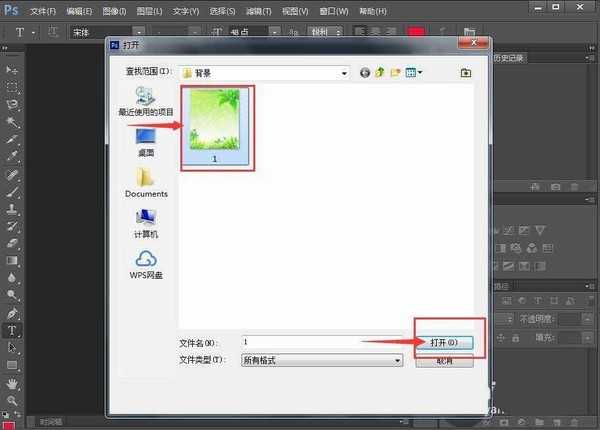Select the Horizontal Type tool in toolbox
The height and width of the screenshot is (430, 600).
tap(12, 330)
